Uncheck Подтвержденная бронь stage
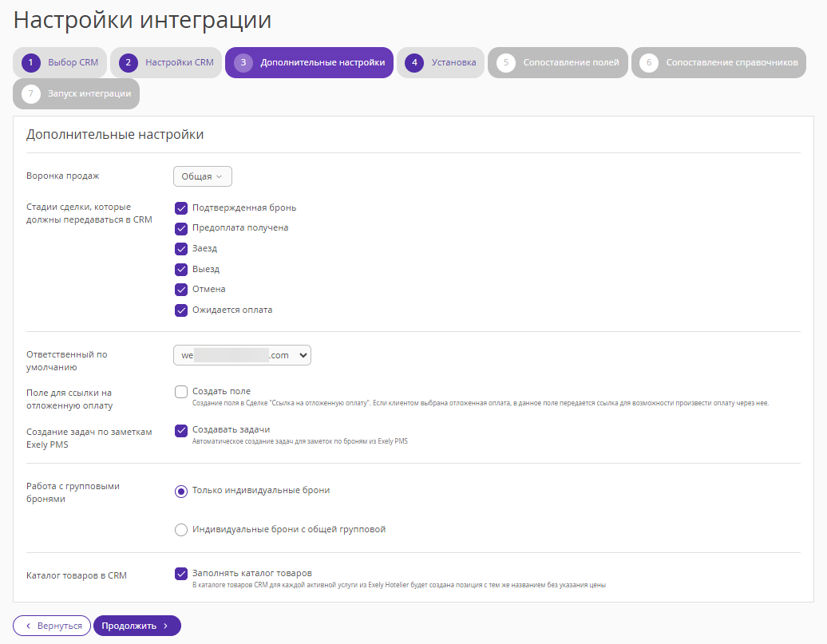Image resolution: width=827 pixels, height=644 pixels. 181,207
